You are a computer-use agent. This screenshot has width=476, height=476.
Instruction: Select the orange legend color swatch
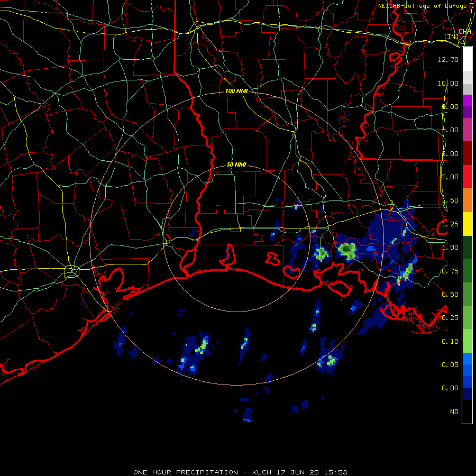467,200
